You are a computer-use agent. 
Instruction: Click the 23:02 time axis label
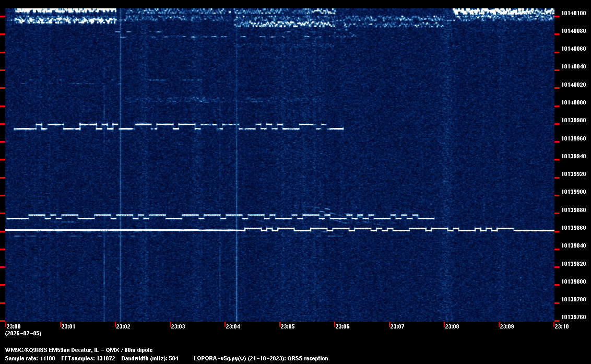click(x=123, y=326)
